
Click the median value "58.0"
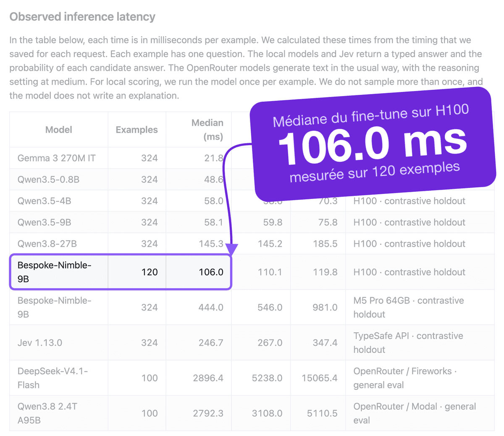point(214,201)
